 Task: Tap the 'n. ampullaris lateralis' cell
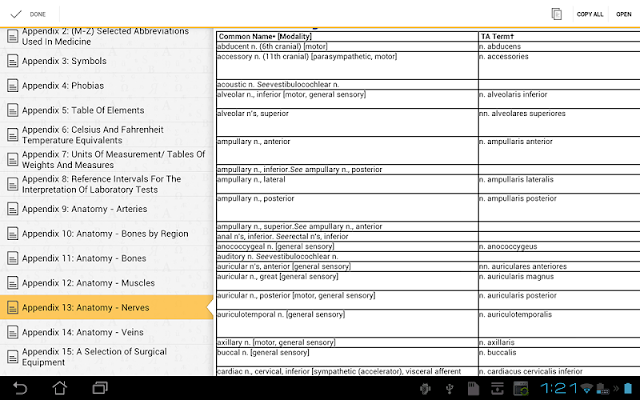point(559,184)
